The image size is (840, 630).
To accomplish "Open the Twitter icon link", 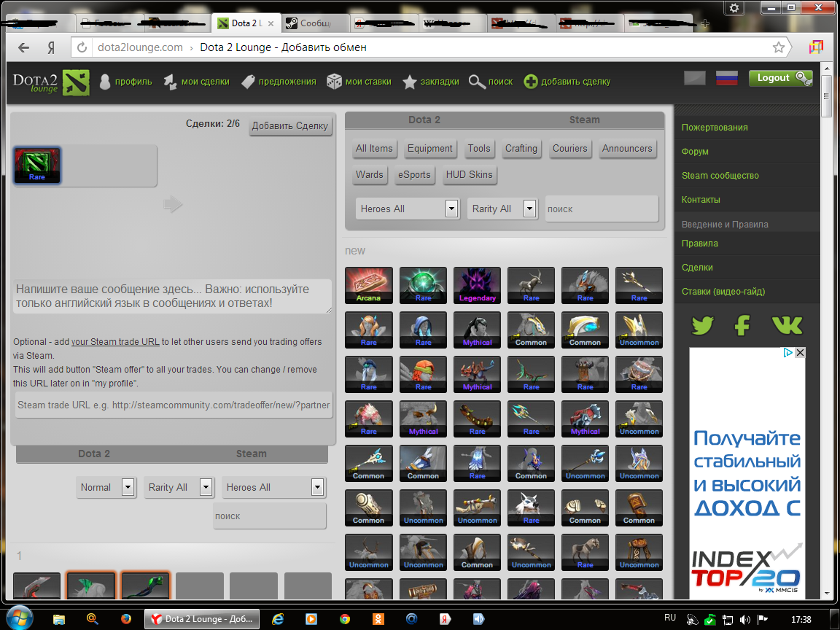I will [702, 325].
